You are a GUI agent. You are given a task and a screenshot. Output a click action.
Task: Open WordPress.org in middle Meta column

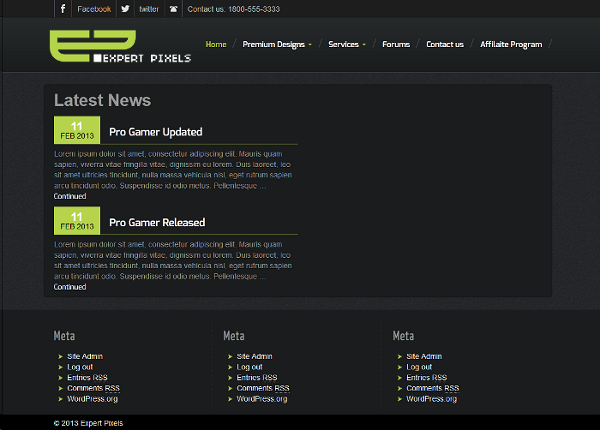[262, 399]
